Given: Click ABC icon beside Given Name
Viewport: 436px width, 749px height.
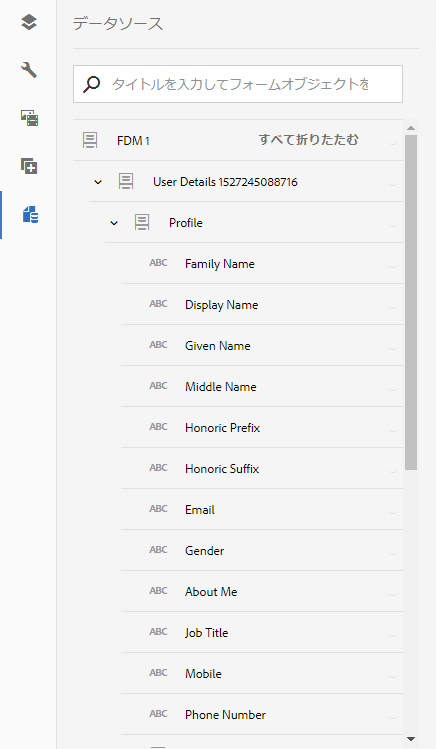Looking at the screenshot, I should (159, 345).
